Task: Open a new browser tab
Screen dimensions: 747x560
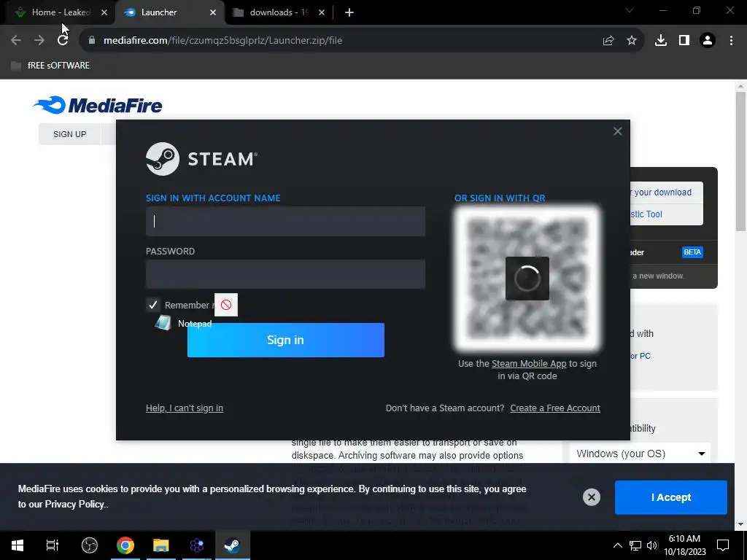Action: click(x=349, y=12)
